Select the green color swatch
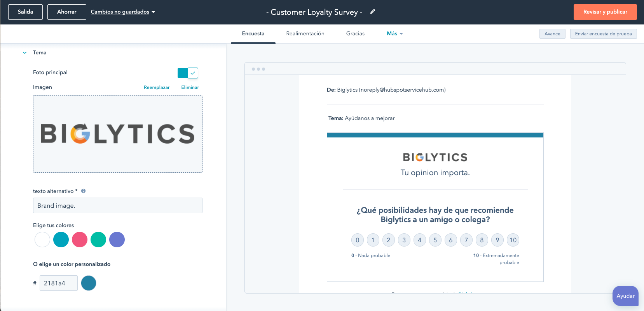 [98, 240]
